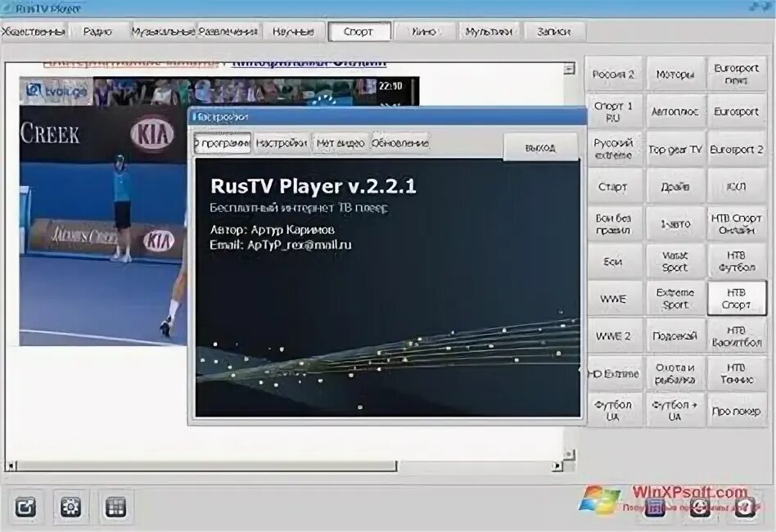This screenshot has height=532, width=776.
Task: Select the Развлечения tab
Action: tap(228, 32)
